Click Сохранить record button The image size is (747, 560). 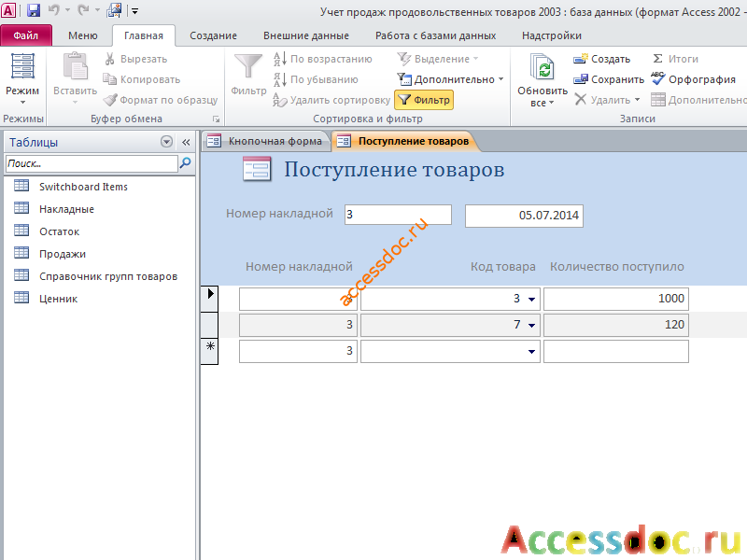point(609,79)
